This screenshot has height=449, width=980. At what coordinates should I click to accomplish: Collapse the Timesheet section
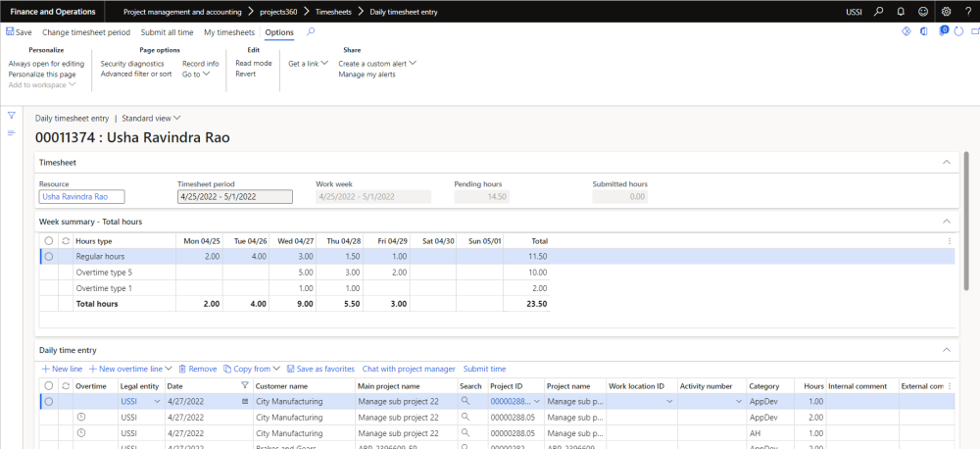[946, 162]
